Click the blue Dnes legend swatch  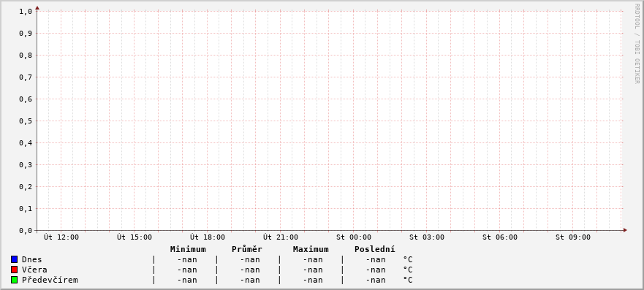[15, 259]
